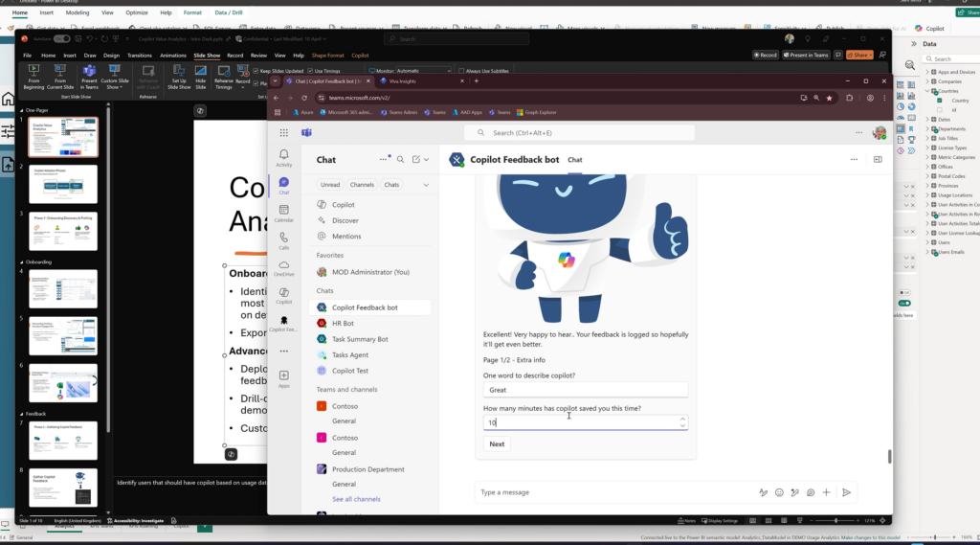Adjust the PowerPoint zoom slider
The width and height of the screenshot is (980, 545).
835,521
